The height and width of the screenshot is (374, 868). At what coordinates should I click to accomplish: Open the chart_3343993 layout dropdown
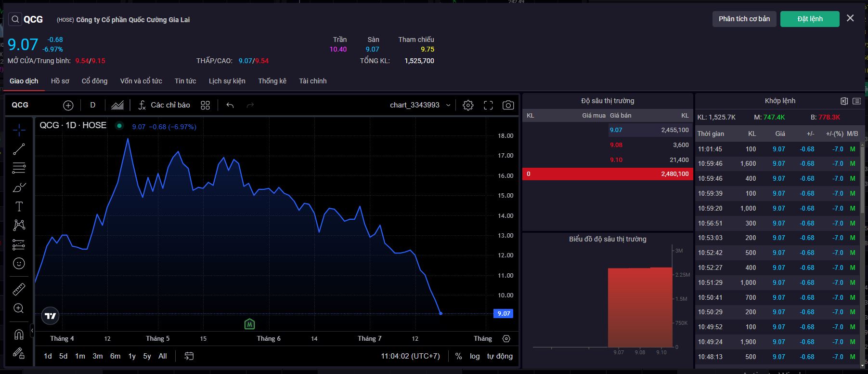pyautogui.click(x=420, y=105)
